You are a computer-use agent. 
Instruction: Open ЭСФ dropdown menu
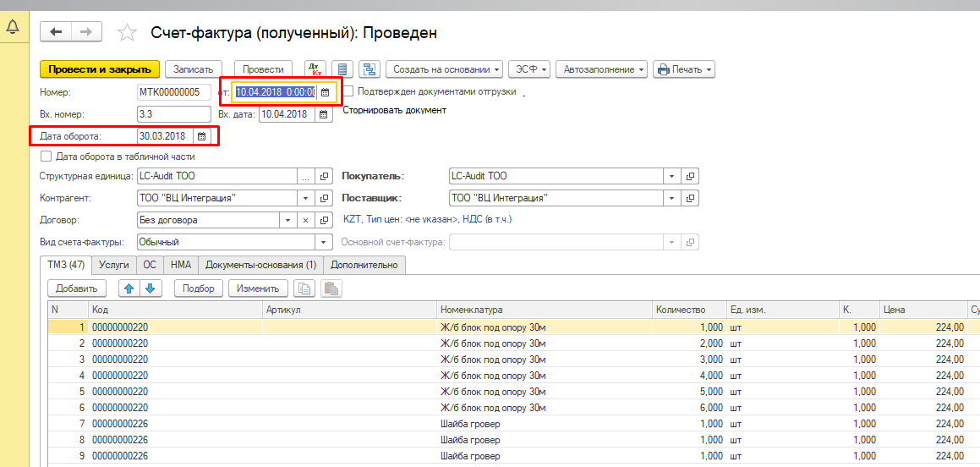coord(529,69)
